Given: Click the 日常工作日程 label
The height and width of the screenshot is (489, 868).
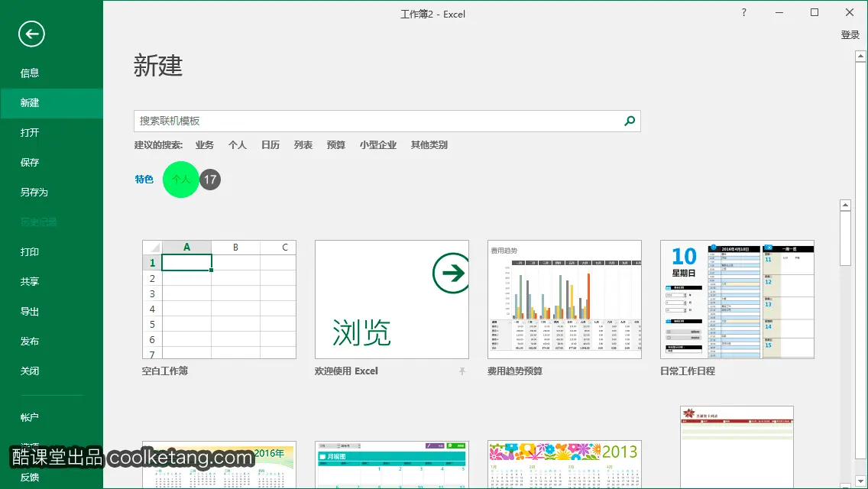Looking at the screenshot, I should (688, 371).
